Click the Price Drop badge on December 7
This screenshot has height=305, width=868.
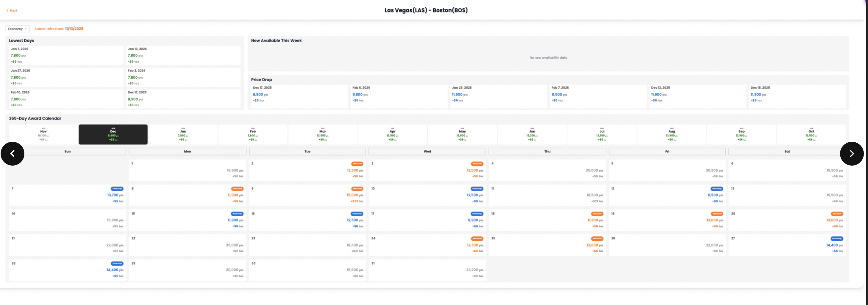point(117,189)
